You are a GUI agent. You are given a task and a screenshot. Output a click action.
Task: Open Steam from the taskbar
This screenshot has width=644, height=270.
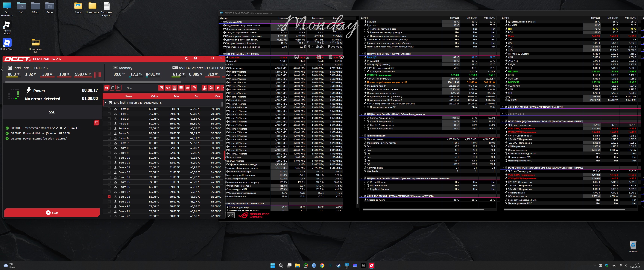[x=338, y=265]
